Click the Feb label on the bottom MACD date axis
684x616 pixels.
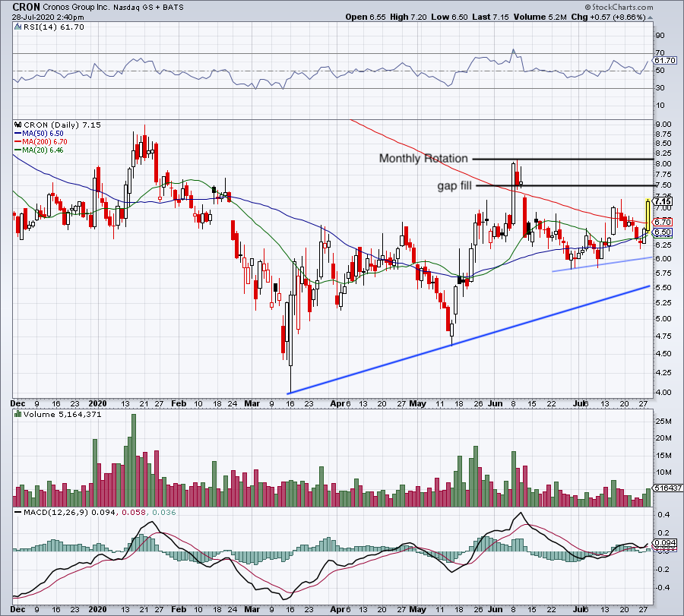(179, 609)
